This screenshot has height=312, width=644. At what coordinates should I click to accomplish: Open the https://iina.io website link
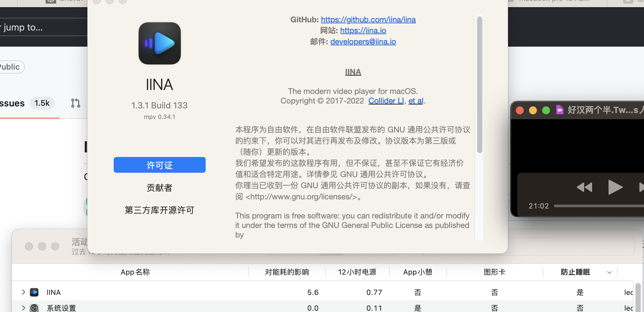pyautogui.click(x=363, y=31)
